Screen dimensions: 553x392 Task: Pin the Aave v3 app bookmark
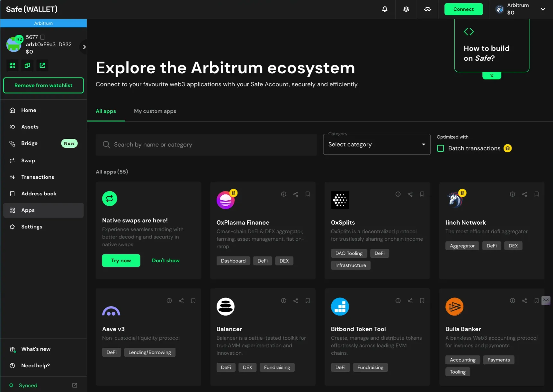pyautogui.click(x=193, y=301)
